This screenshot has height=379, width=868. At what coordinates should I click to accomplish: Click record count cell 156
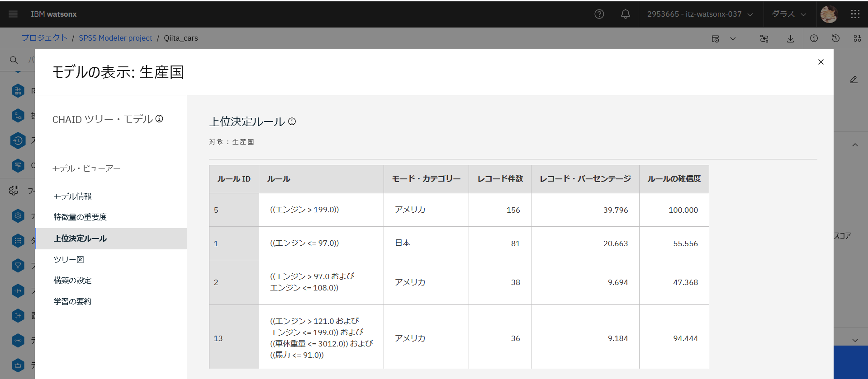tap(500, 210)
